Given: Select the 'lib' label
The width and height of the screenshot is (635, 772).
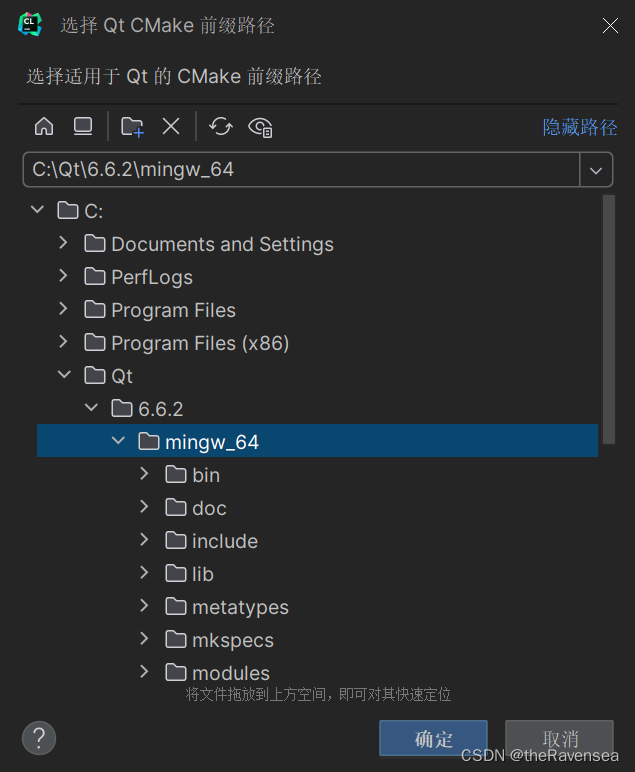Looking at the screenshot, I should [203, 574].
